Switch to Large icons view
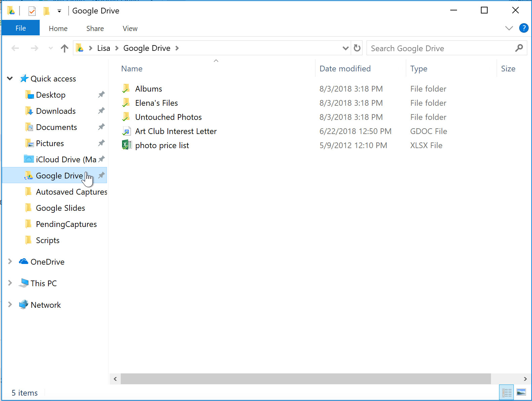This screenshot has width=532, height=401. click(521, 392)
